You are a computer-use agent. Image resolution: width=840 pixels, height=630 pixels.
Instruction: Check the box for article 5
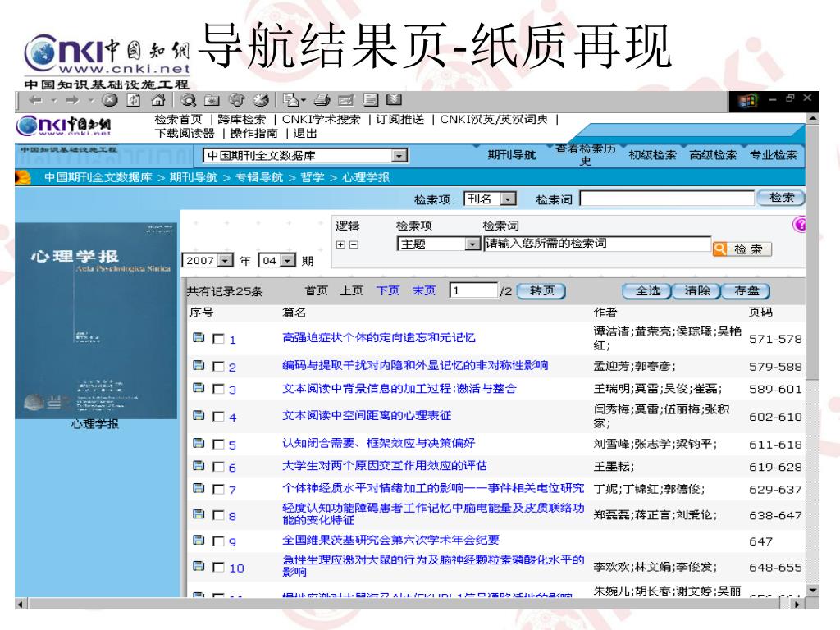[218, 444]
